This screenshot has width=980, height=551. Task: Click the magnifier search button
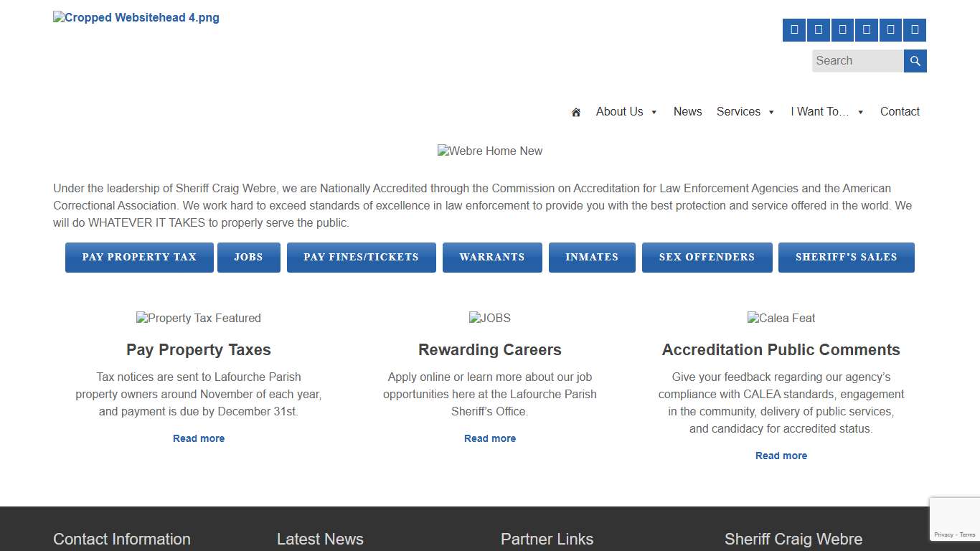(x=915, y=61)
